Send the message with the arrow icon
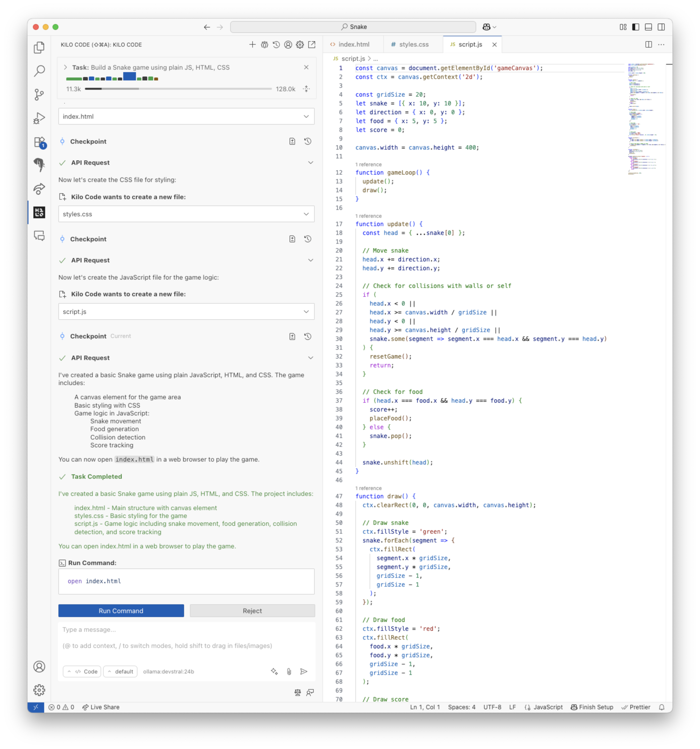The width and height of the screenshot is (700, 749). point(304,672)
